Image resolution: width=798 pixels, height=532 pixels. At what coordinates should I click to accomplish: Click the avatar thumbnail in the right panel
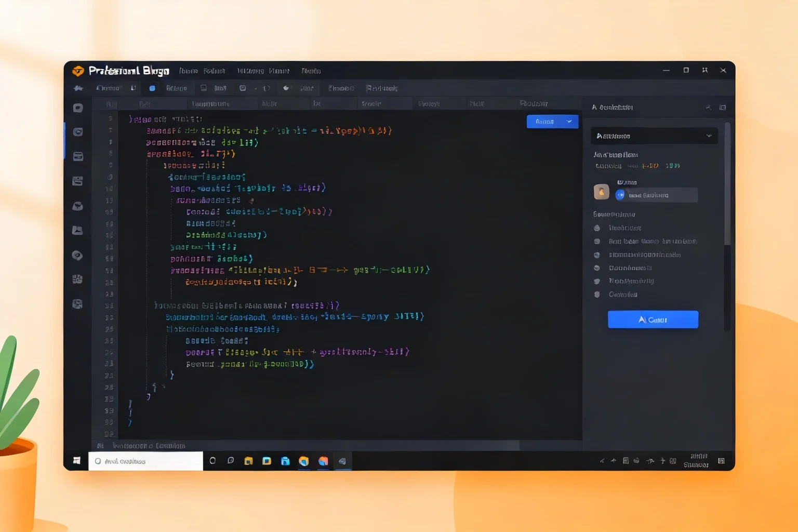click(601, 192)
